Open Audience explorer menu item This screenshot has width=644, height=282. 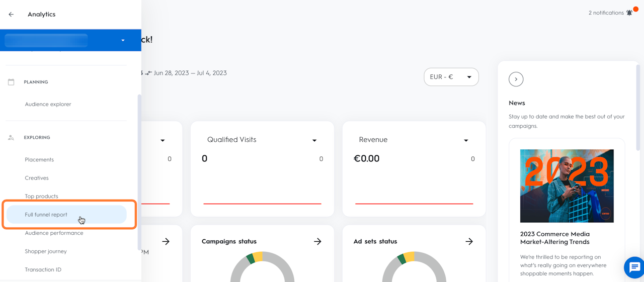48,104
